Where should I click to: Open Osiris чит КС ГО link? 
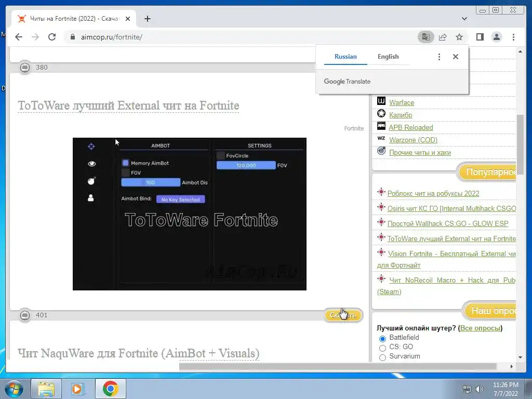point(451,209)
